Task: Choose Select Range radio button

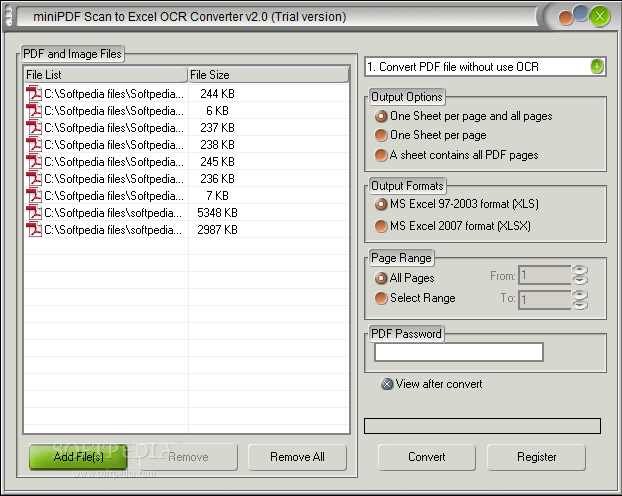Action: tap(415, 298)
